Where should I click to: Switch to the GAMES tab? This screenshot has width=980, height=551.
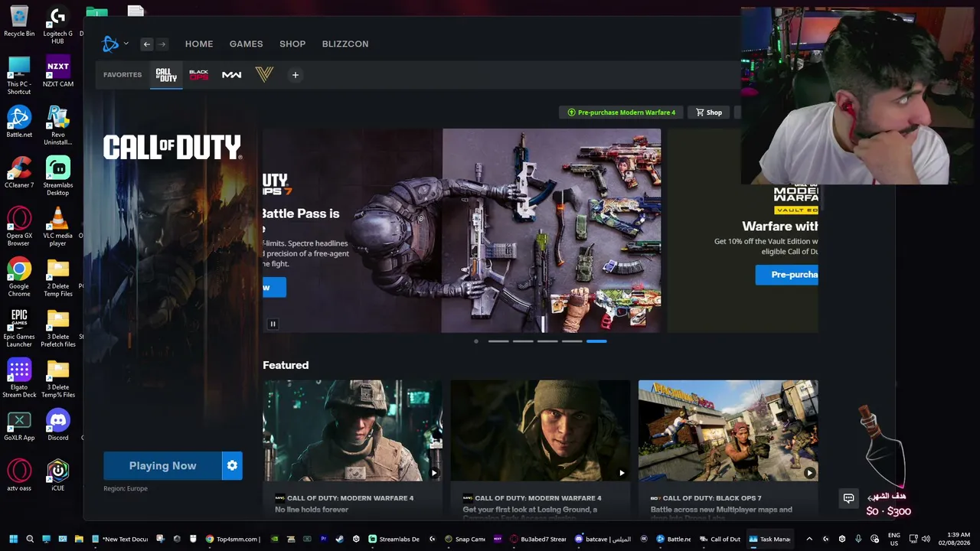pos(247,44)
